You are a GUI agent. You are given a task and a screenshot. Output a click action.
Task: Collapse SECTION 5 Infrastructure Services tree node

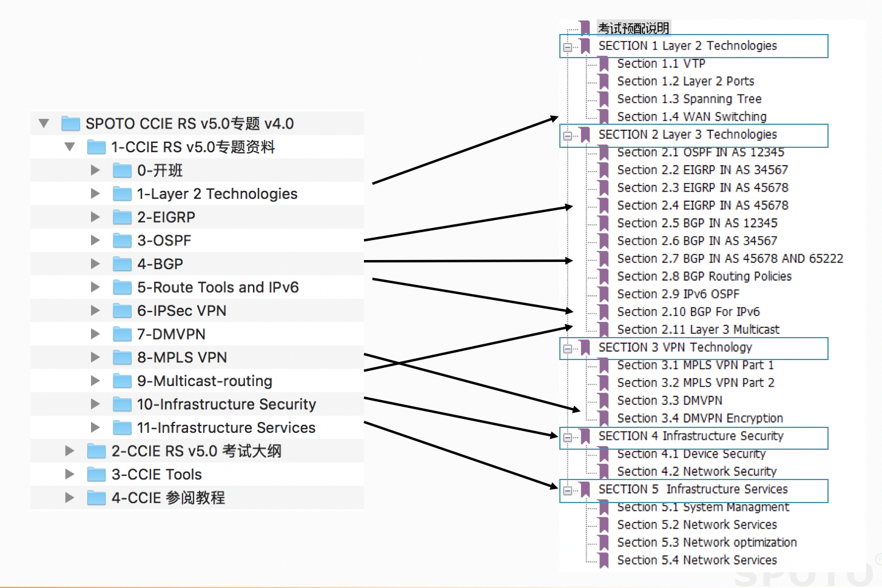[x=567, y=490]
